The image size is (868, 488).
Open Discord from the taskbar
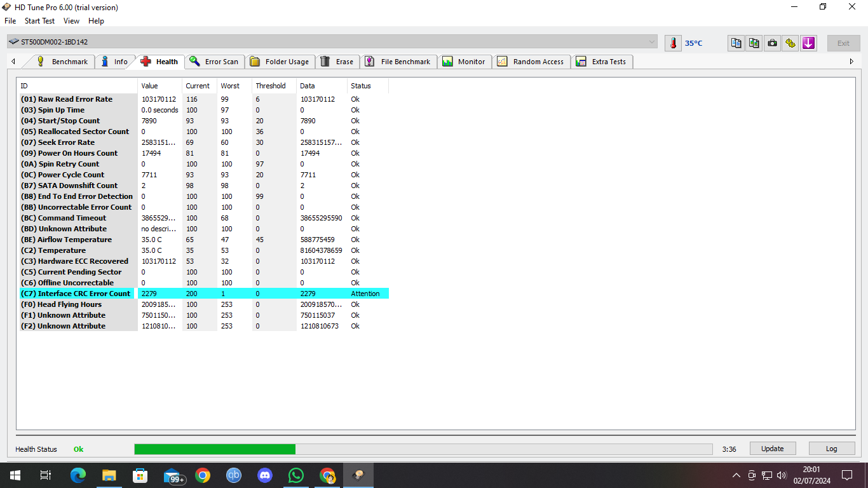265,475
